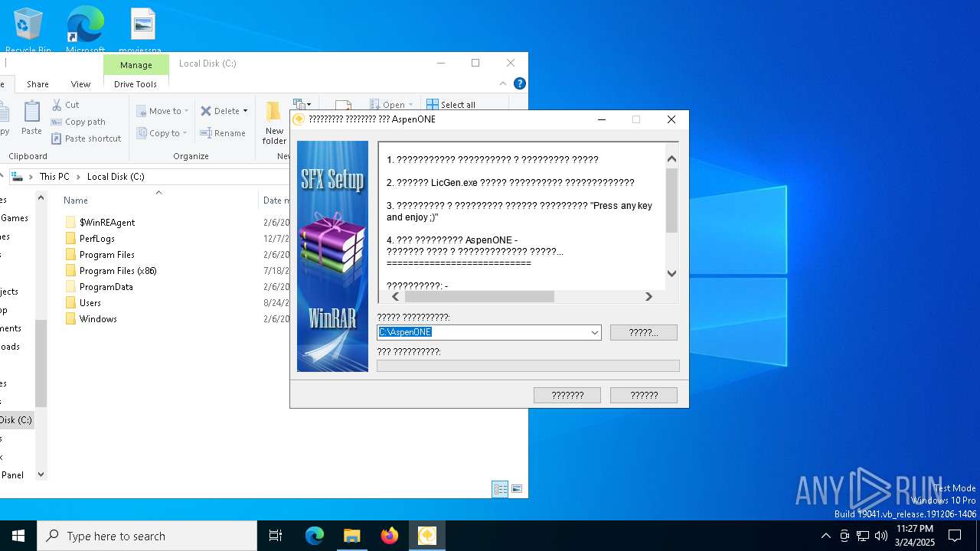Screen dimensions: 980x551
Task: Open the View ribbon tab
Action: click(x=80, y=84)
